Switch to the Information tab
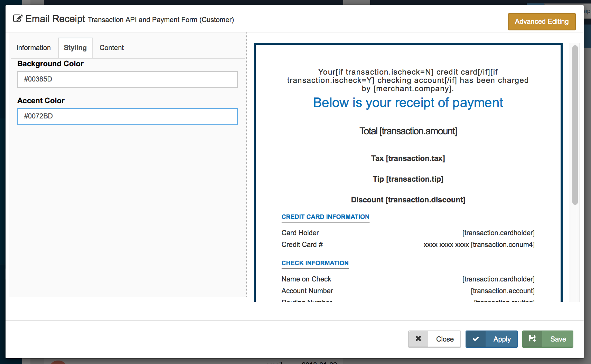Image resolution: width=591 pixels, height=364 pixels. click(x=34, y=48)
